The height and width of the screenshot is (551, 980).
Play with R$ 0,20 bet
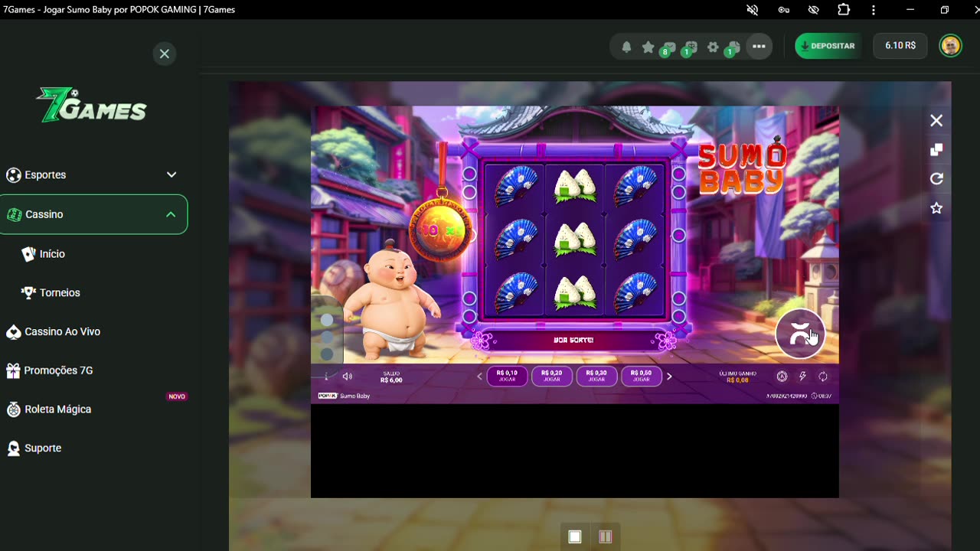(551, 377)
